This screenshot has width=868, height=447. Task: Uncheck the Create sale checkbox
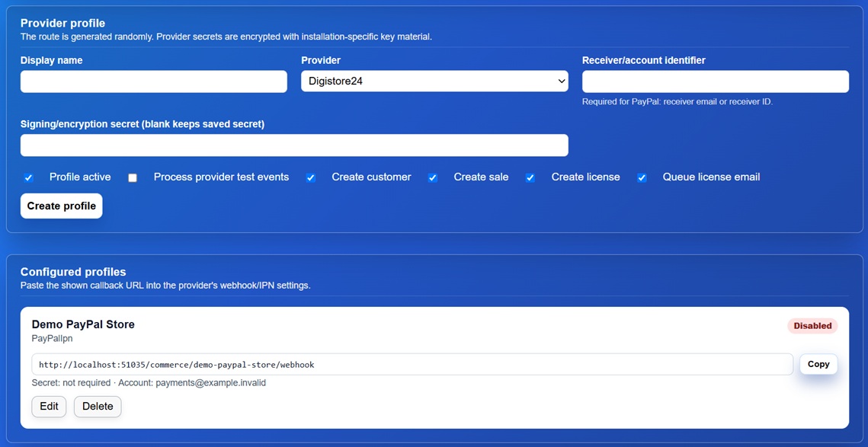coord(432,177)
